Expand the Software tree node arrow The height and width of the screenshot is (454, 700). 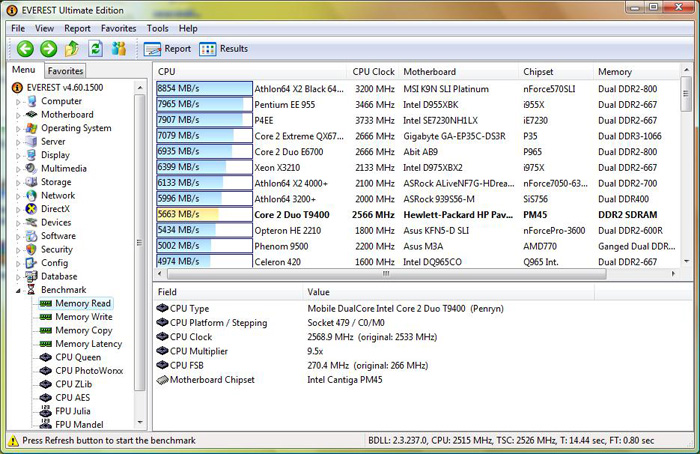[x=18, y=236]
